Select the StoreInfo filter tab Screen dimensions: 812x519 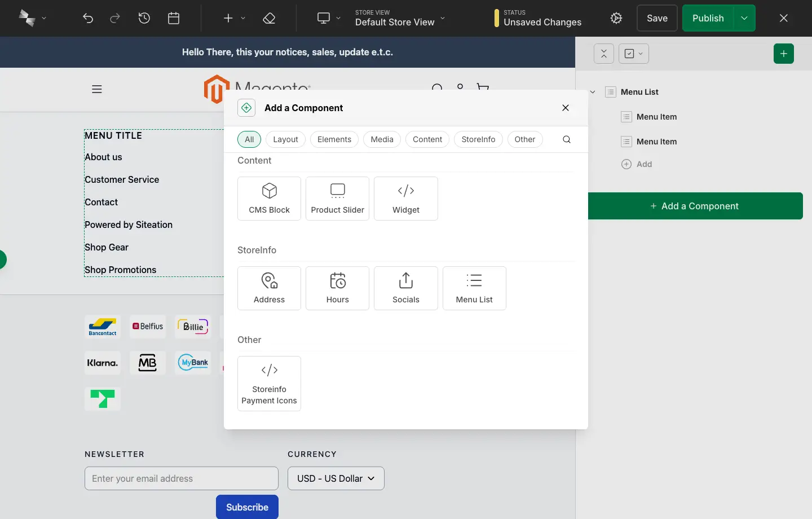[x=478, y=139]
